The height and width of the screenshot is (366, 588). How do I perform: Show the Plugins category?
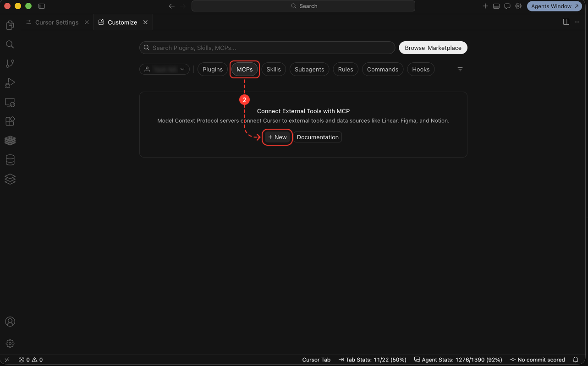tap(213, 69)
